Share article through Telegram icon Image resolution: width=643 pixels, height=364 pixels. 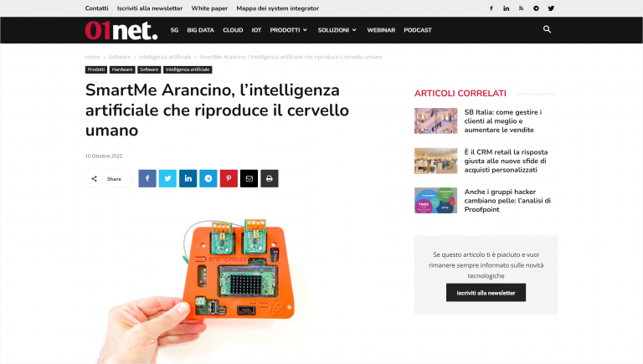point(208,179)
